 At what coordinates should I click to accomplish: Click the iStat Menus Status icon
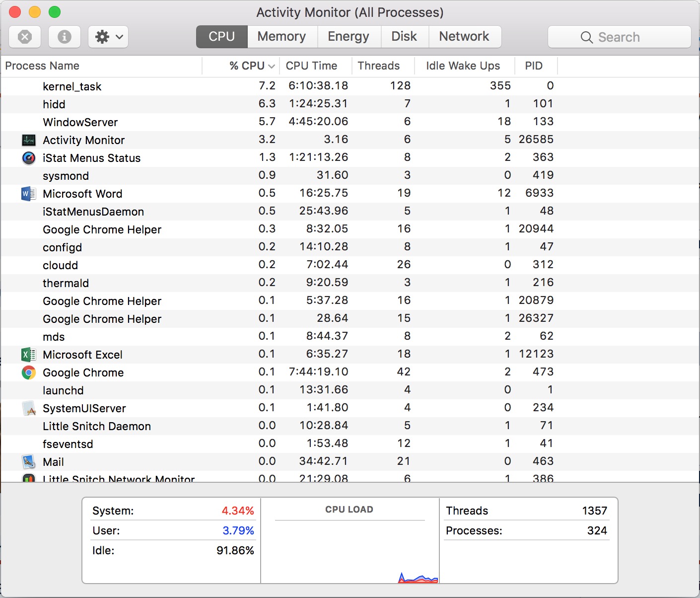29,158
